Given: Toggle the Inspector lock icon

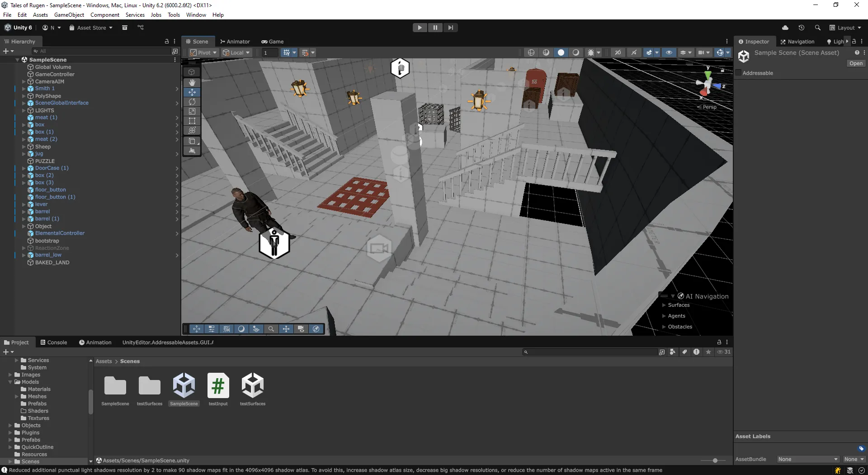Looking at the screenshot, I should [x=854, y=41].
